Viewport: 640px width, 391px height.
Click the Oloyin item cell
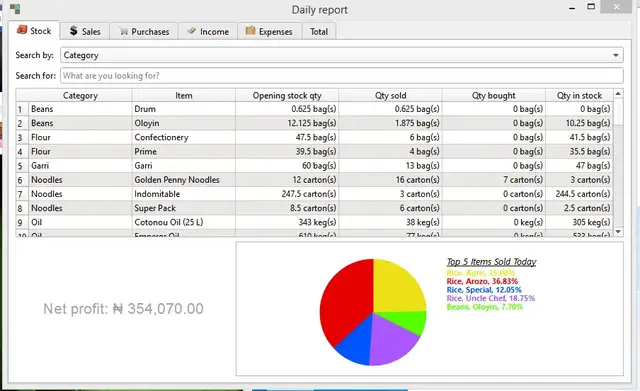tap(183, 123)
